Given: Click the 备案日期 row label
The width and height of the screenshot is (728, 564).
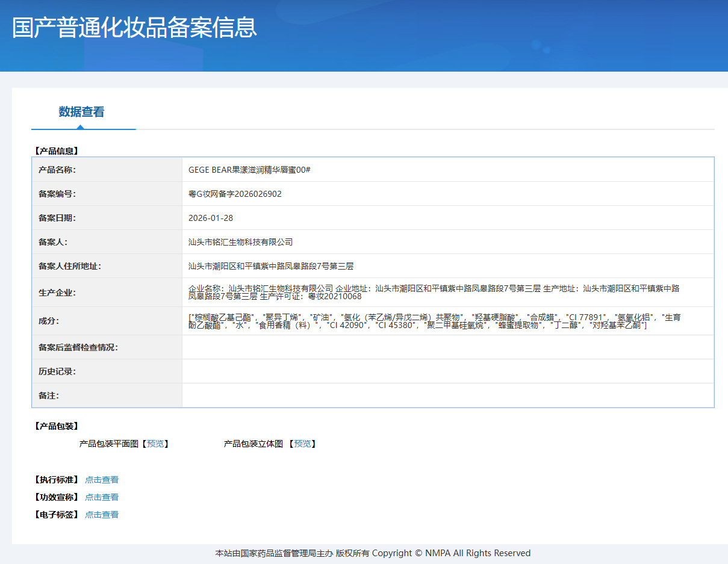Looking at the screenshot, I should (57, 218).
